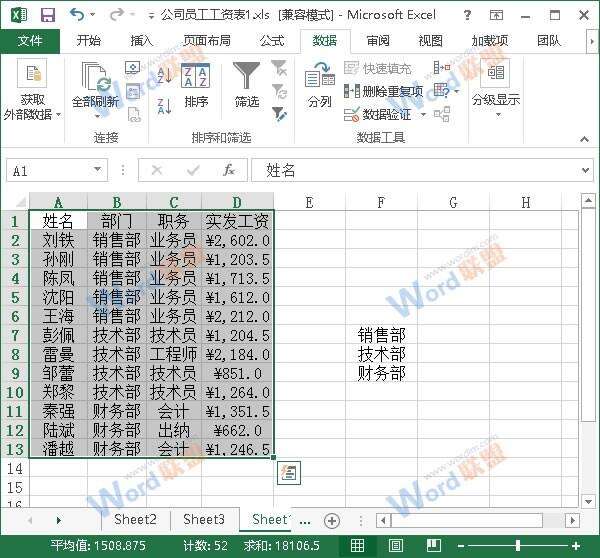Image resolution: width=600 pixels, height=558 pixels.
Task: Select column header E
Action: (309, 202)
